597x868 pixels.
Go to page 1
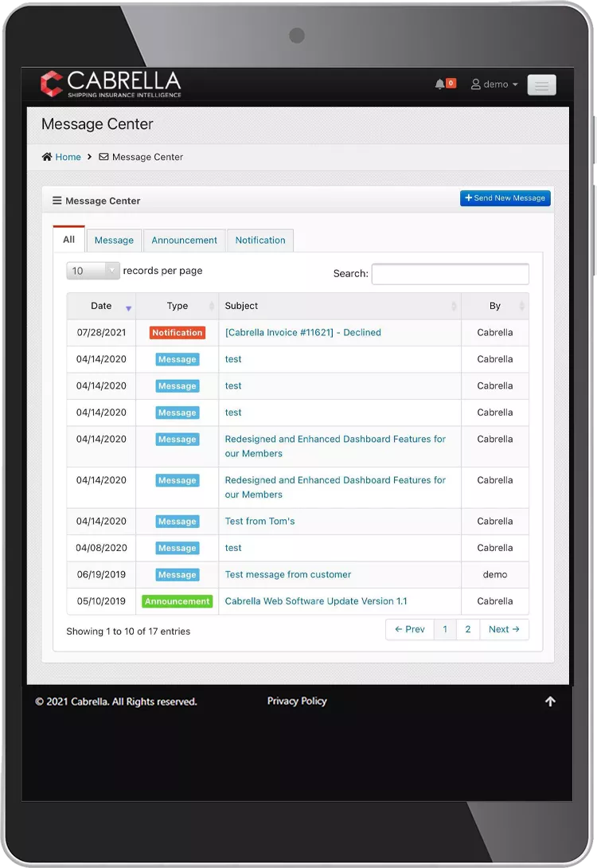[445, 629]
